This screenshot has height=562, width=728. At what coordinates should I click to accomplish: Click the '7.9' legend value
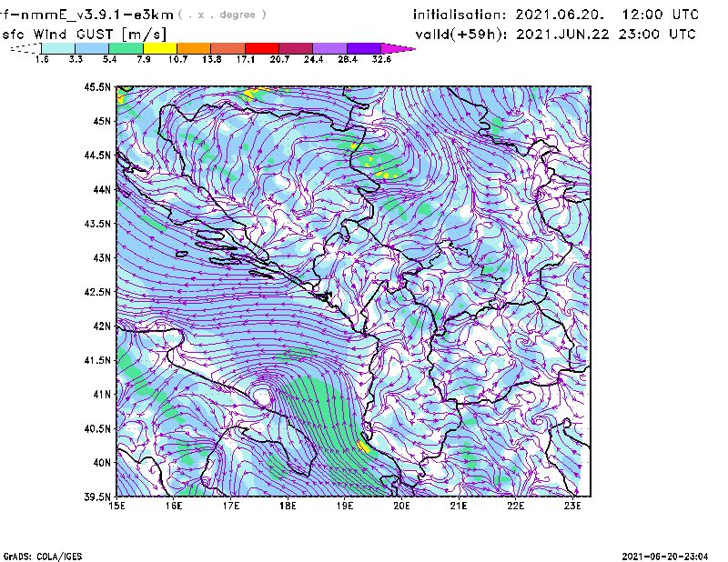[x=144, y=59]
